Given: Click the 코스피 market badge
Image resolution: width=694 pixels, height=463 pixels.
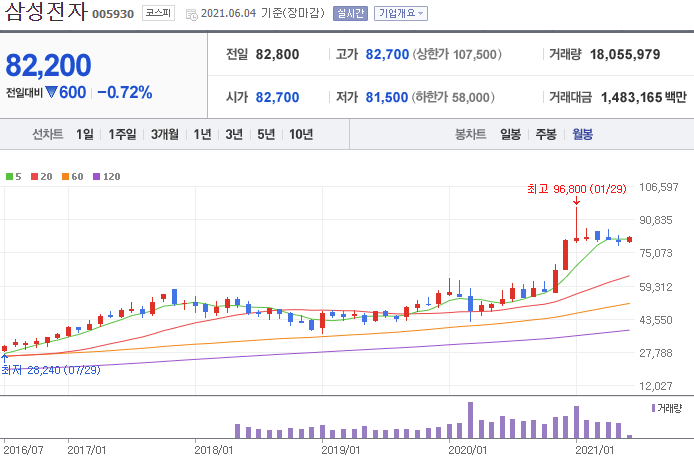Looking at the screenshot, I should (158, 13).
